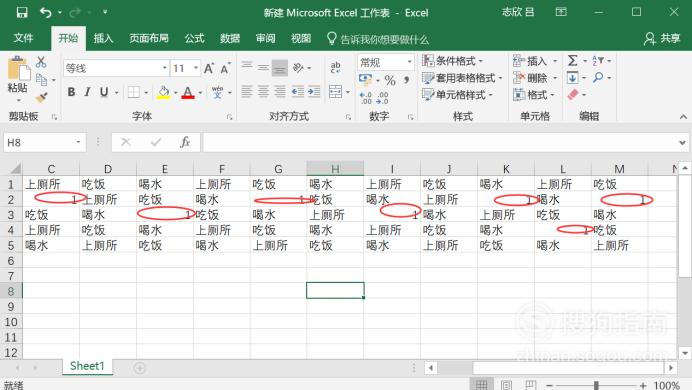Toggle middle align for cells

coord(263,68)
